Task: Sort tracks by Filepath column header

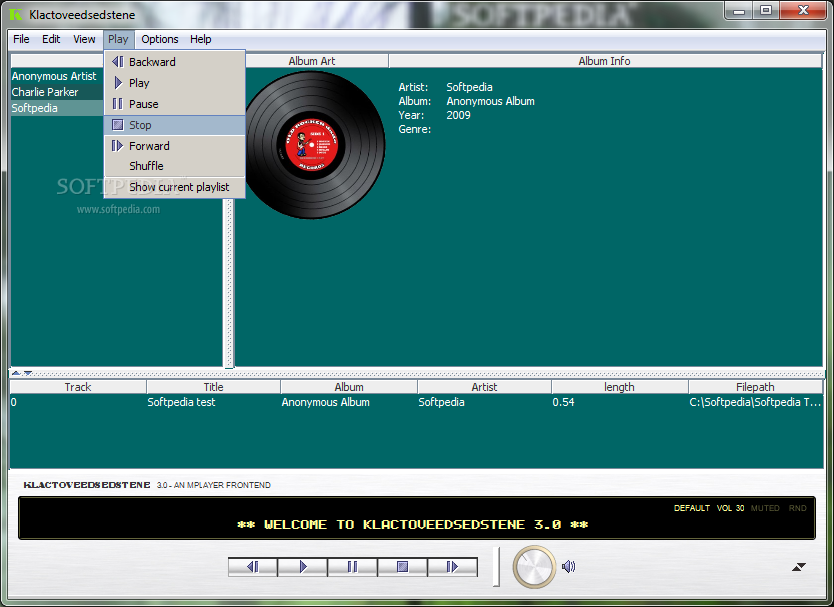Action: (x=755, y=387)
